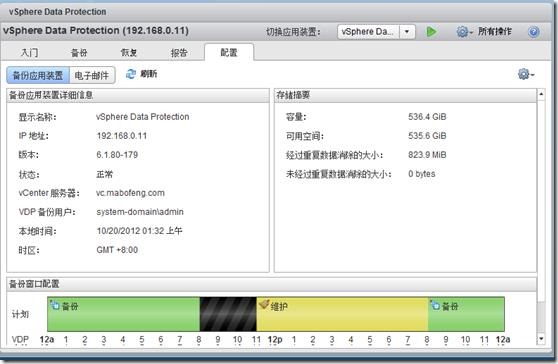Click the yellow 维护 maintenance window block
Image resolution: width=558 pixels, height=364 pixels.
(x=342, y=314)
